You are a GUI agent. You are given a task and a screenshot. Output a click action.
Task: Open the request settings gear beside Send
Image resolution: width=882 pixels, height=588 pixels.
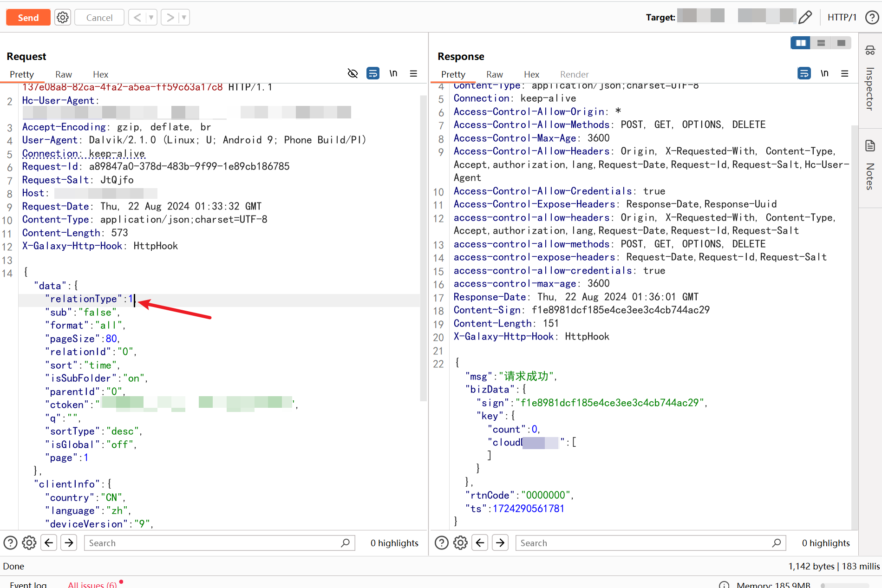click(63, 18)
